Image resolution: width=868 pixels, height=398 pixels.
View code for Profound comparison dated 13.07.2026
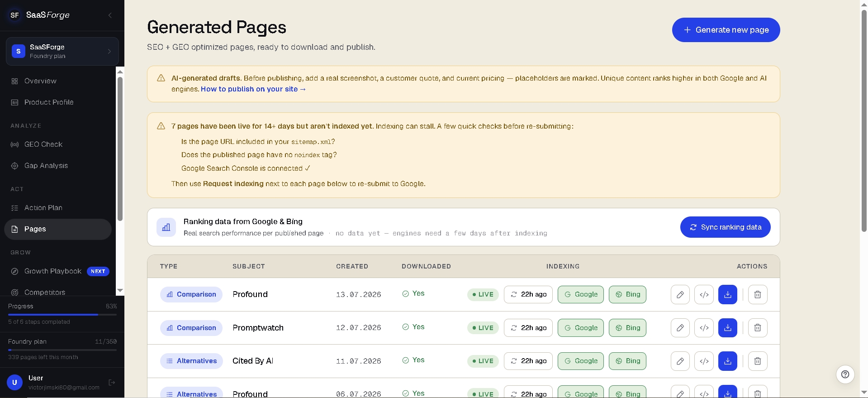704,294
